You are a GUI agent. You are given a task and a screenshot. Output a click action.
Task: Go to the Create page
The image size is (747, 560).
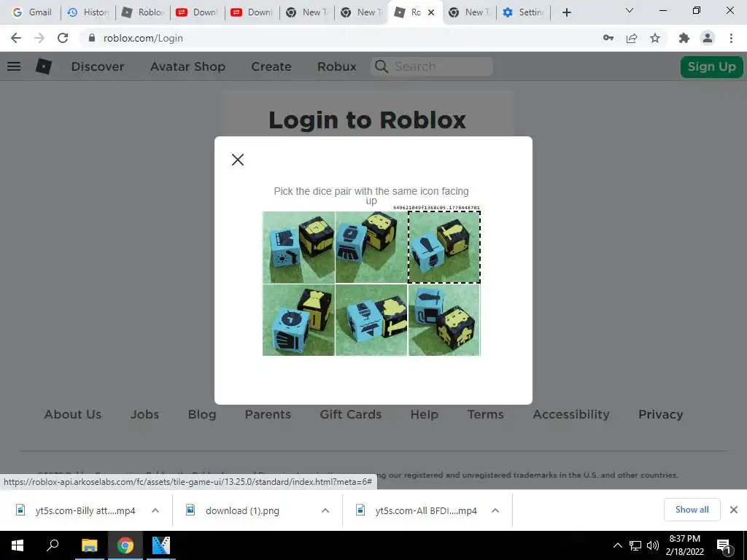pyautogui.click(x=271, y=66)
